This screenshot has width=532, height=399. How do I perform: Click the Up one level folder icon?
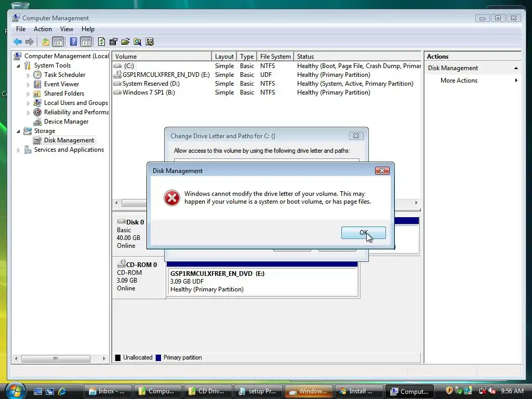[x=46, y=42]
